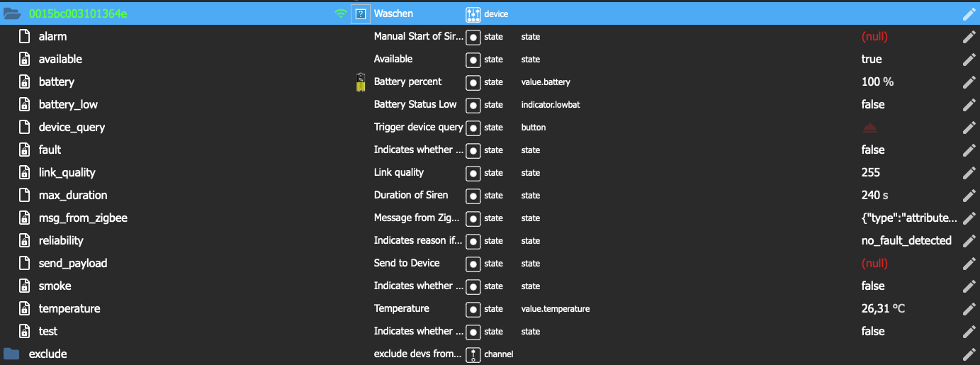This screenshot has width=980, height=365.
Task: Click the edit pencil for the alarm row
Action: coord(969,37)
